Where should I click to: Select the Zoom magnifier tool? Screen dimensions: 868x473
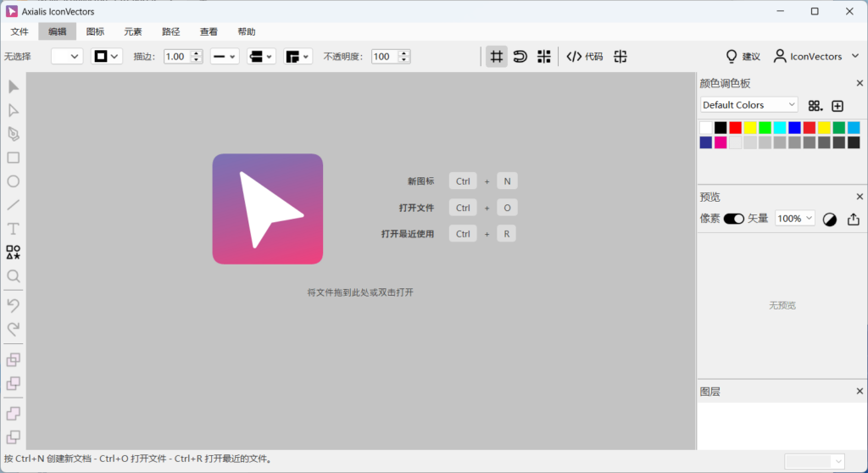click(x=14, y=275)
